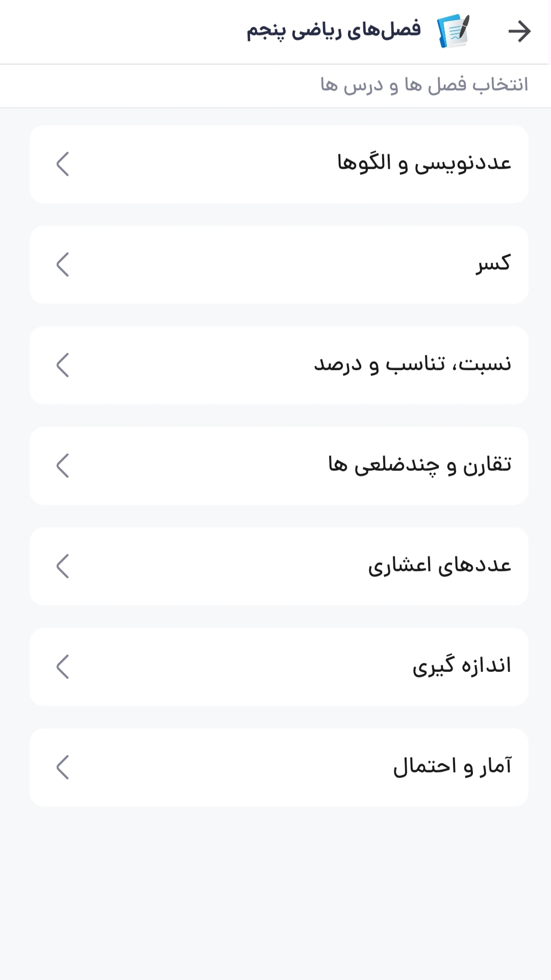551x980 pixels.
Task: Select the آمار و احتمال chapter
Action: (x=452, y=767)
